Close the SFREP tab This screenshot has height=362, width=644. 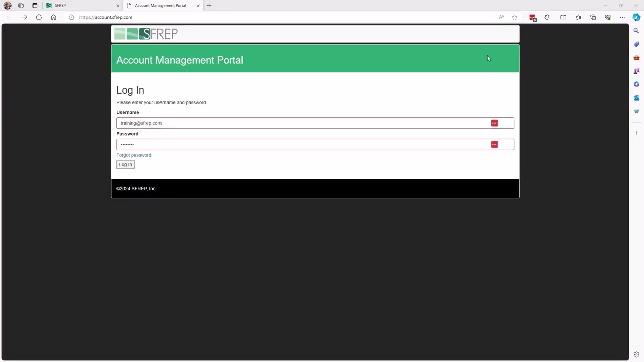(118, 5)
